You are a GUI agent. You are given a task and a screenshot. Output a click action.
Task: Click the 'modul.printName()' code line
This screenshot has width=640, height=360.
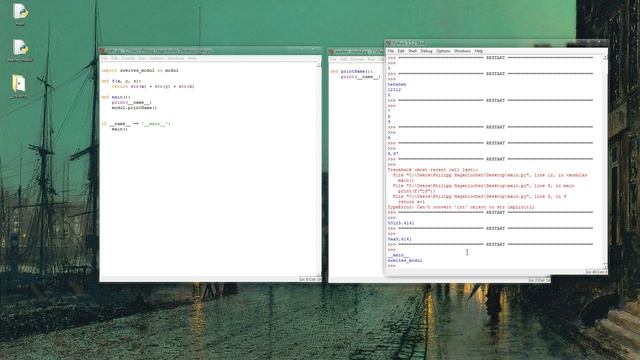(134, 108)
